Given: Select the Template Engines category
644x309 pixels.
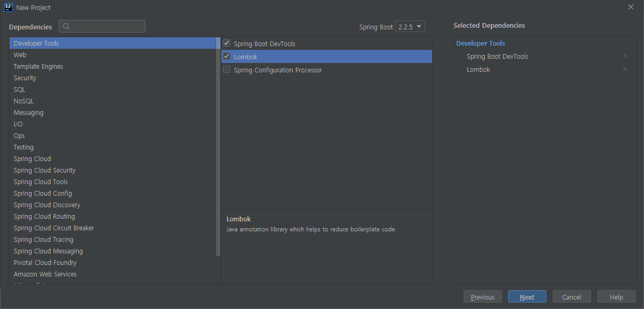Looking at the screenshot, I should [113, 66].
